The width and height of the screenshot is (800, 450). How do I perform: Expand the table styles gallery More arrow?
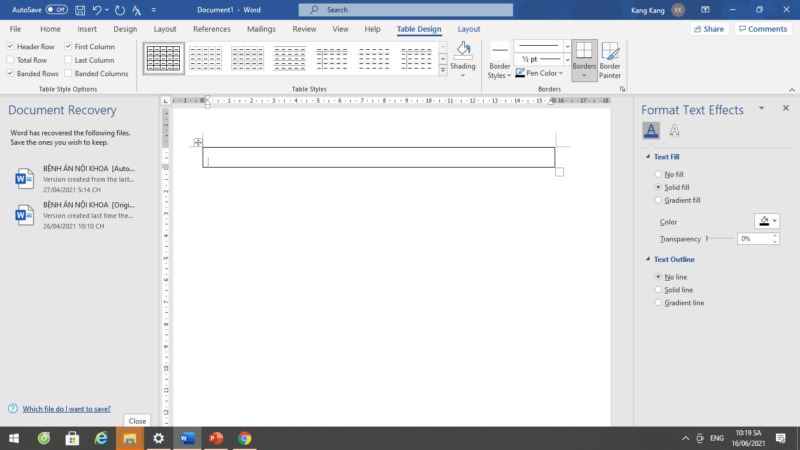443,70
